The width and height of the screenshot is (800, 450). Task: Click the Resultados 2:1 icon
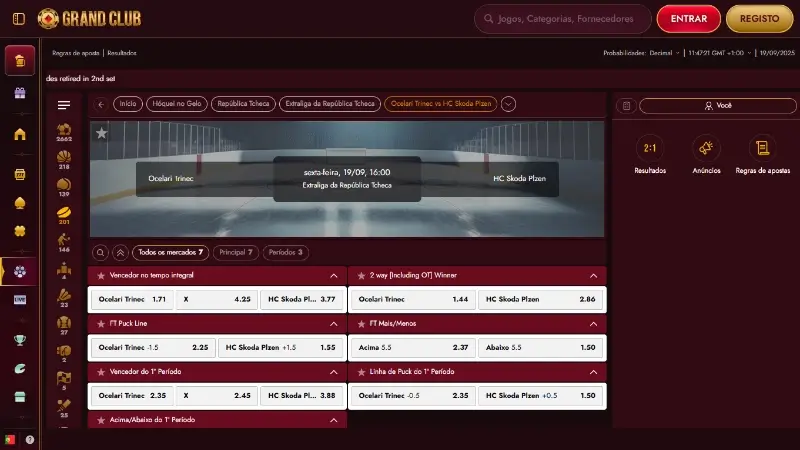coord(650,148)
